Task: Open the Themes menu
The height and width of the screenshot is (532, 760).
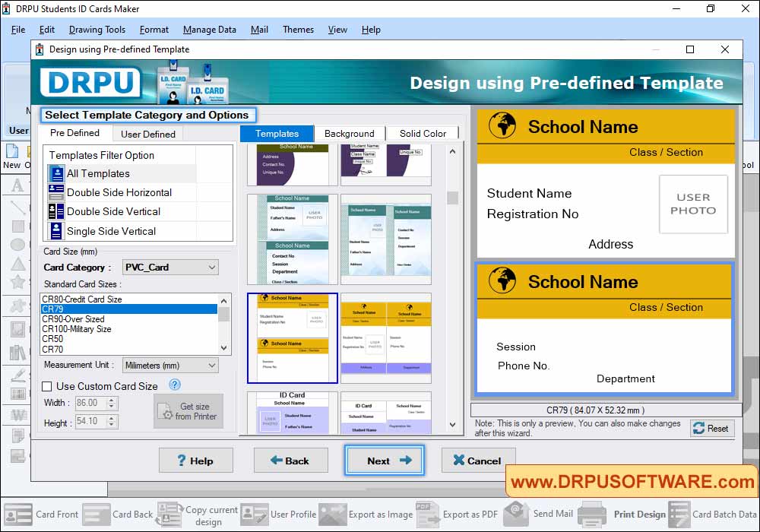Action: pyautogui.click(x=298, y=30)
